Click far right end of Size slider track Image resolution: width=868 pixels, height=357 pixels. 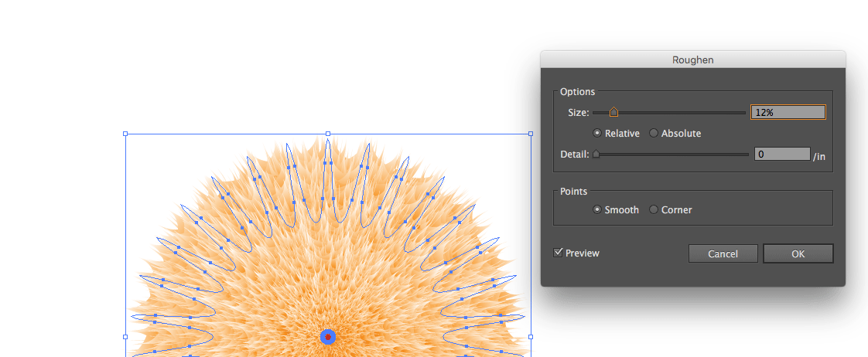click(744, 113)
